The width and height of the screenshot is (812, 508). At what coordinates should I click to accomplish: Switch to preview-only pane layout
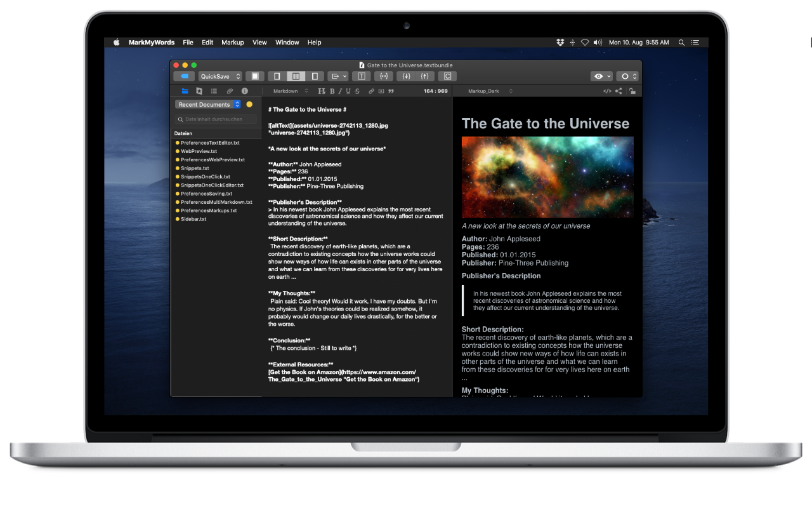click(x=315, y=76)
